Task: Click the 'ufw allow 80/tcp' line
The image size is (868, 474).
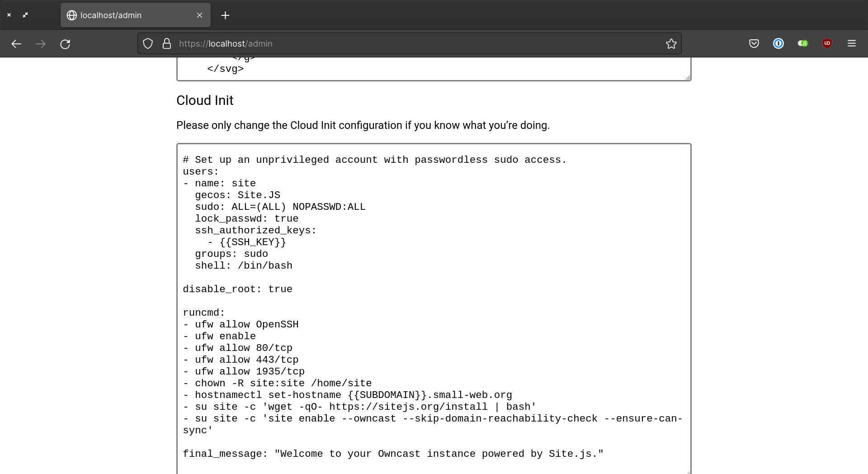Action: pos(237,348)
